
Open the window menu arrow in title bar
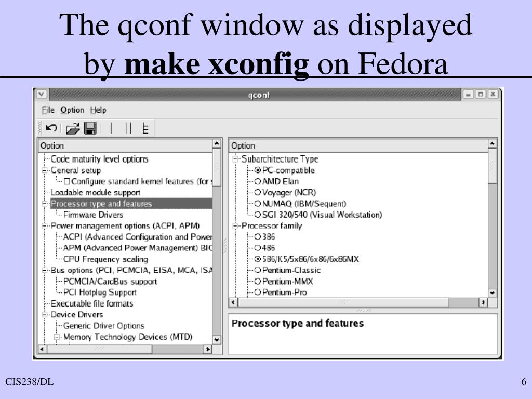(42, 94)
